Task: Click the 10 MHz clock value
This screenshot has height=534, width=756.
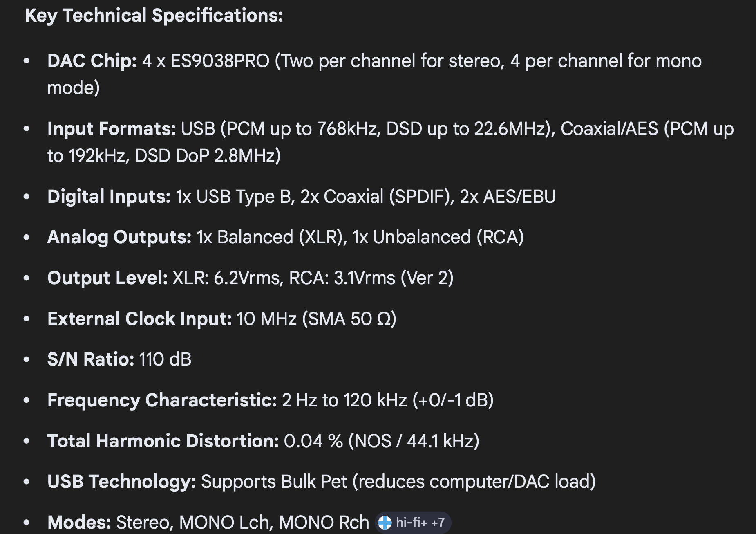Action: [x=266, y=319]
